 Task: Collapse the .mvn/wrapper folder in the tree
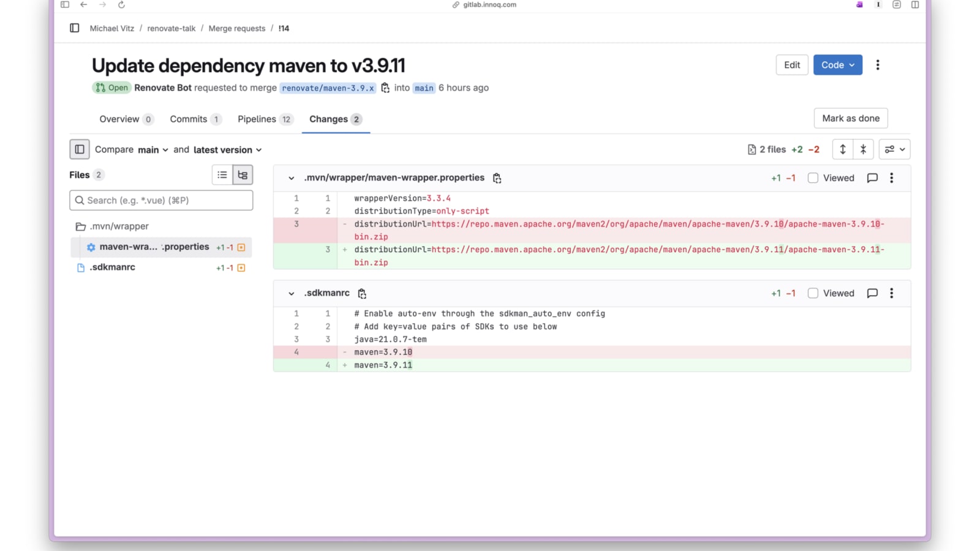point(113,227)
